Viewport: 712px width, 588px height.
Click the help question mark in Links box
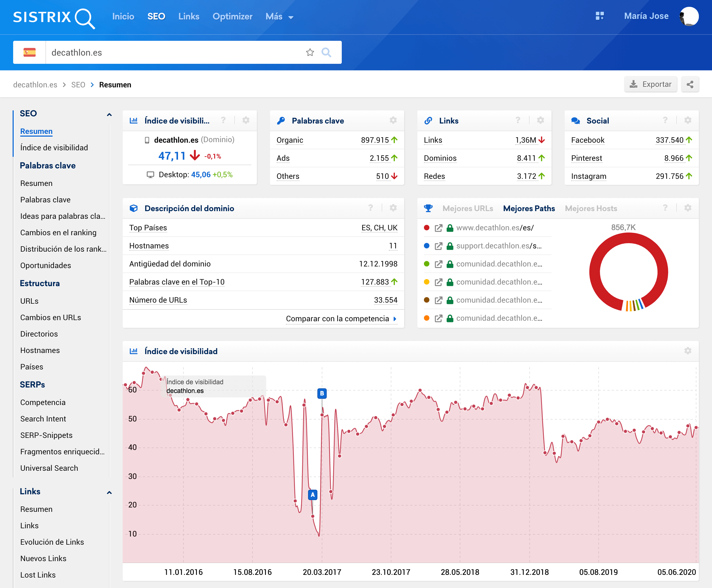coord(518,120)
